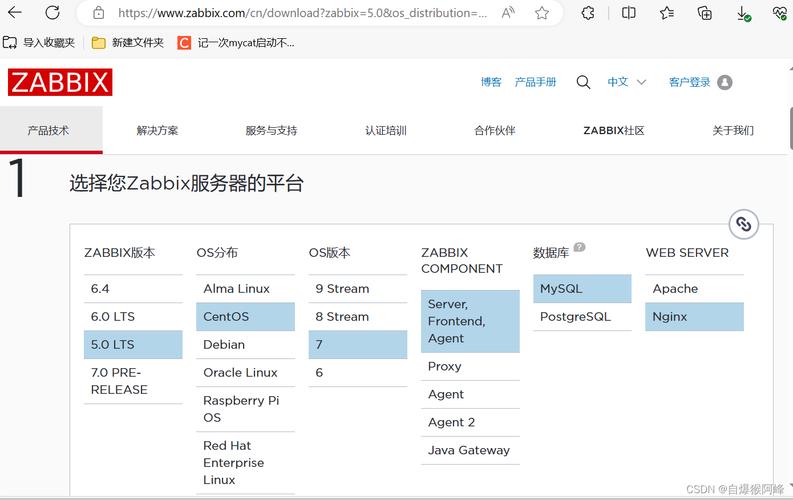Expand the 中文 language dropdown
The height and width of the screenshot is (500, 793).
coord(627,82)
